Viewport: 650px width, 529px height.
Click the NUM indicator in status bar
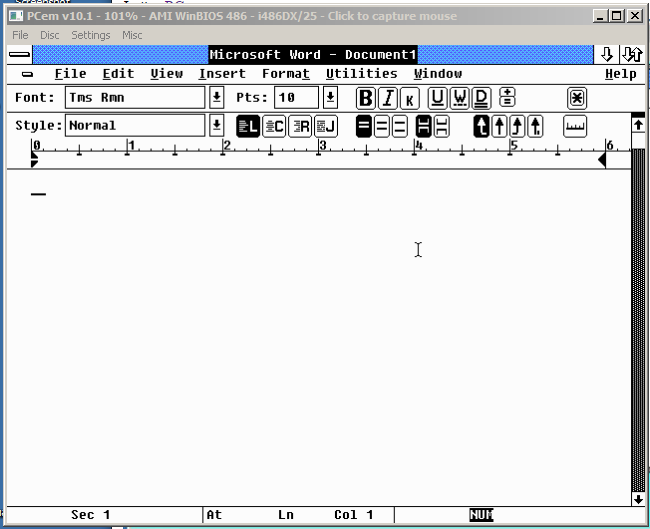coord(481,515)
